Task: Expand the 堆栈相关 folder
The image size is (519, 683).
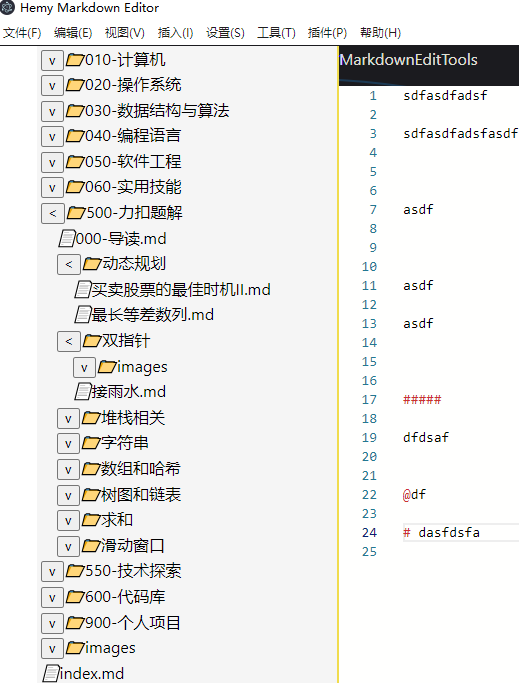Action: click(x=68, y=419)
